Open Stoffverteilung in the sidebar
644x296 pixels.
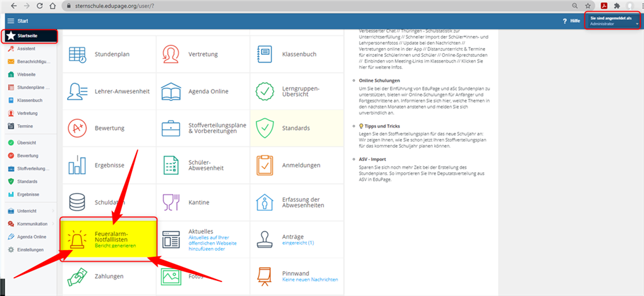click(31, 169)
